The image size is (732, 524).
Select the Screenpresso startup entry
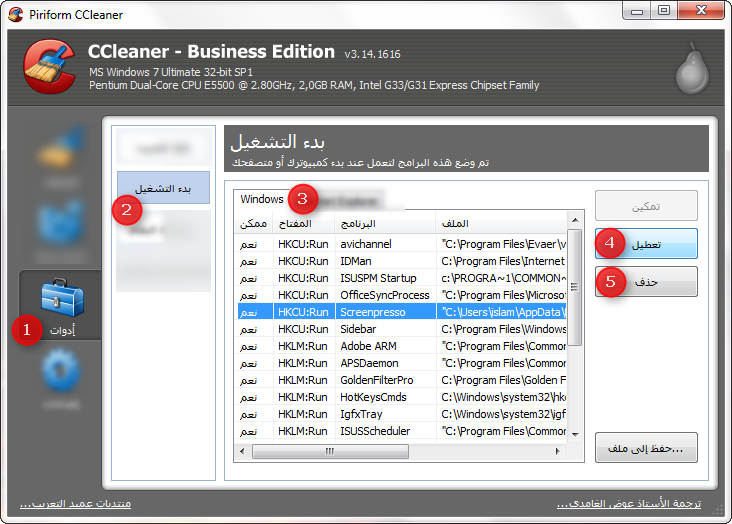pyautogui.click(x=372, y=312)
